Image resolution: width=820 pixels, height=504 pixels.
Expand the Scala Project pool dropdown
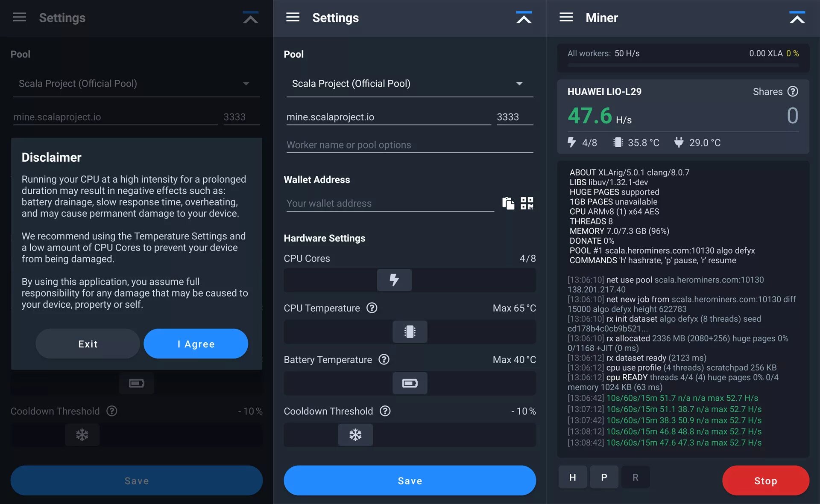519,84
